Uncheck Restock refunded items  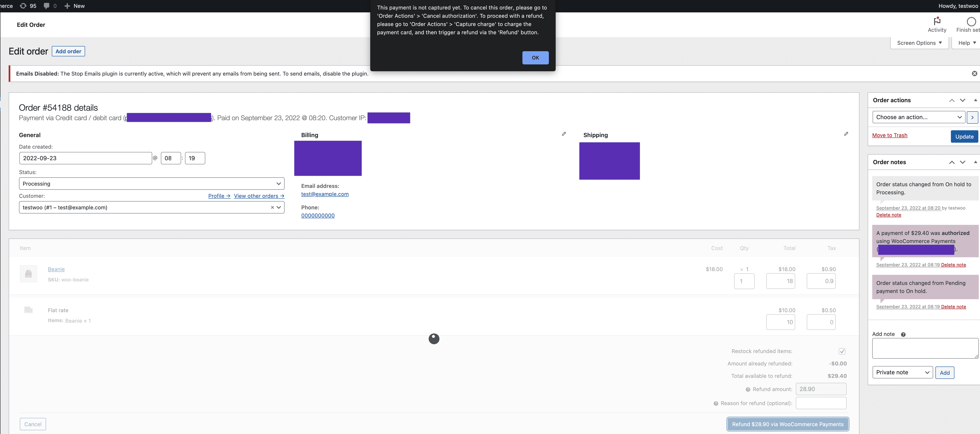point(842,351)
